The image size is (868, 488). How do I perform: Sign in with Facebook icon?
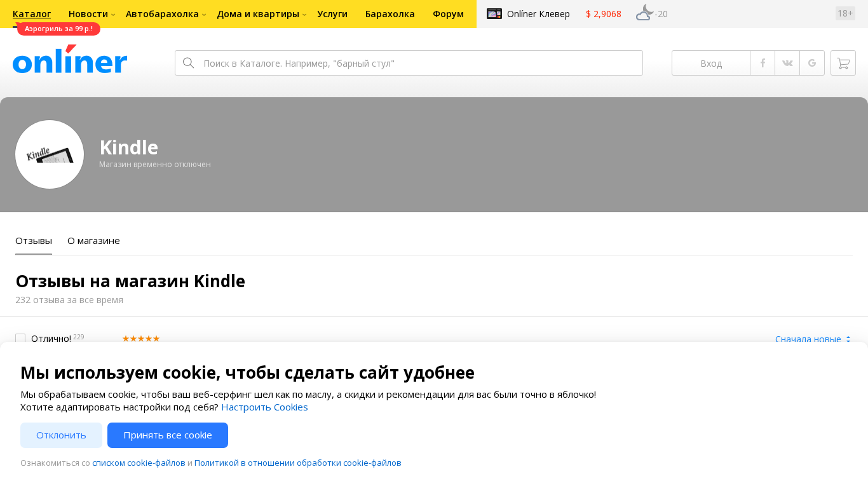point(763,63)
